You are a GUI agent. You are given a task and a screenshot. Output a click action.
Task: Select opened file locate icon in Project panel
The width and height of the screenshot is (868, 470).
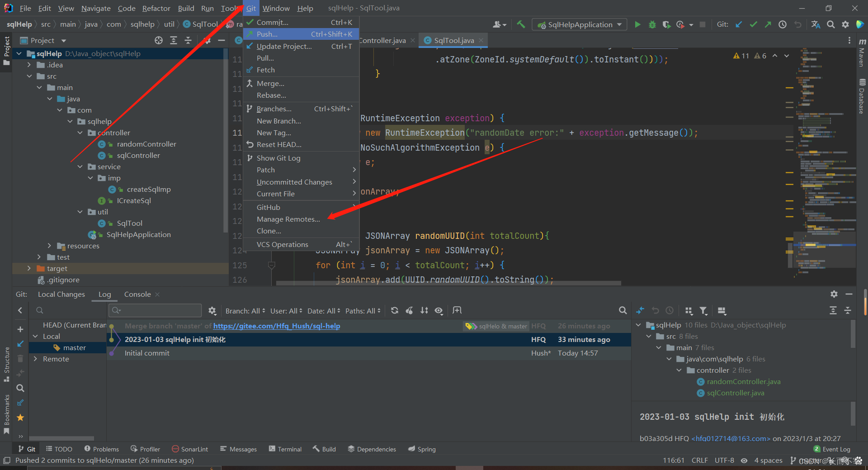click(159, 40)
